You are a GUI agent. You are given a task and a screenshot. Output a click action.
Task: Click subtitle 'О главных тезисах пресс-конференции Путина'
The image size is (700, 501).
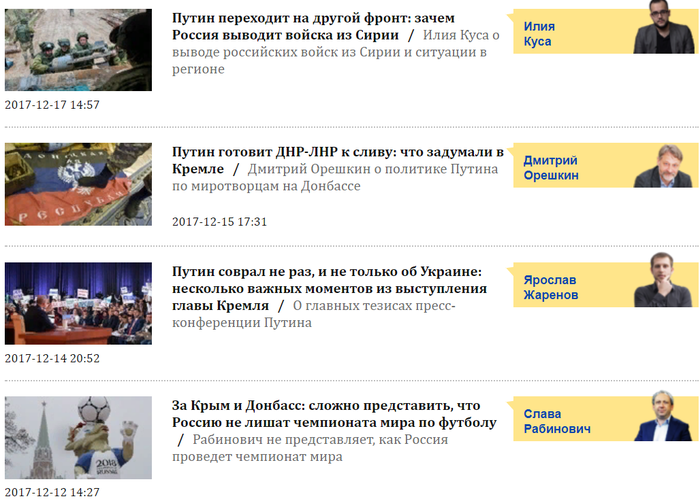tap(314, 314)
